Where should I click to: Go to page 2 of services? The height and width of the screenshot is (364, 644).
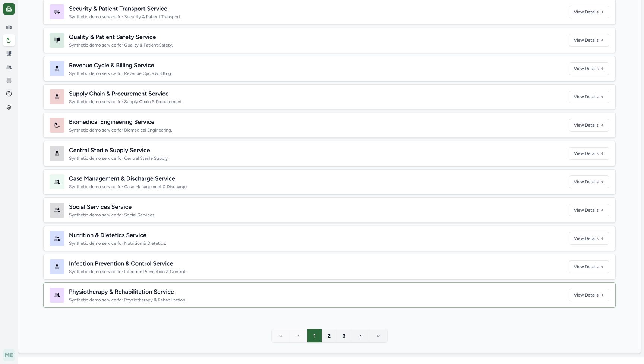pos(329,336)
